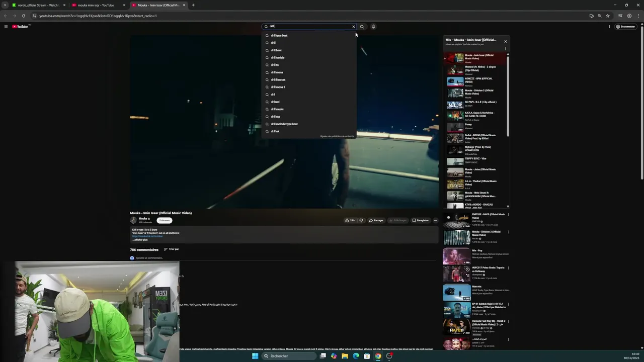
Task: Open Chrome three-dot menu
Action: pos(638,16)
